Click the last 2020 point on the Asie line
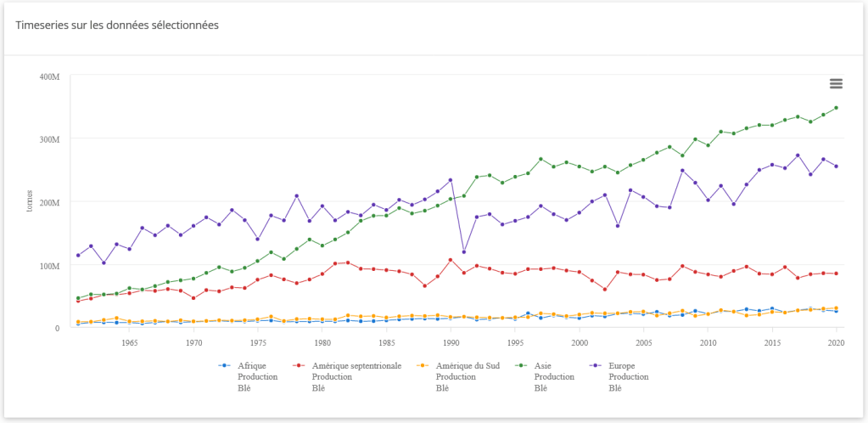This screenshot has height=423, width=868. 836,108
